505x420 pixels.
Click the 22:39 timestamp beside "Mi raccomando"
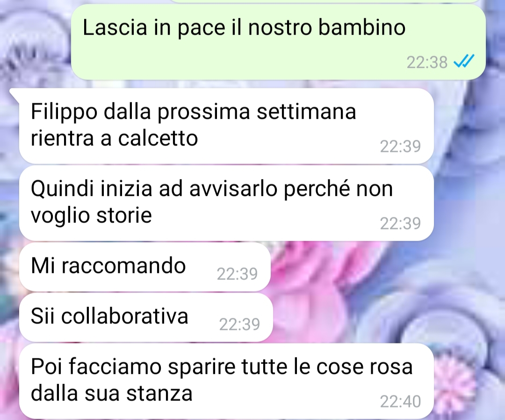237,274
